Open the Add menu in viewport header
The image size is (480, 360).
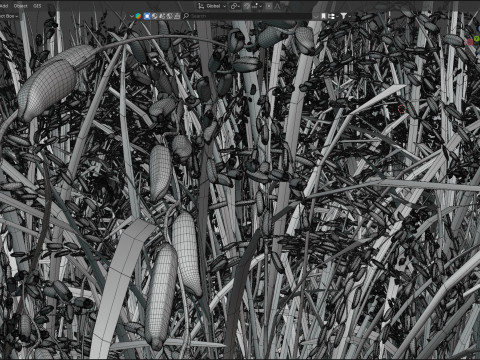point(4,6)
